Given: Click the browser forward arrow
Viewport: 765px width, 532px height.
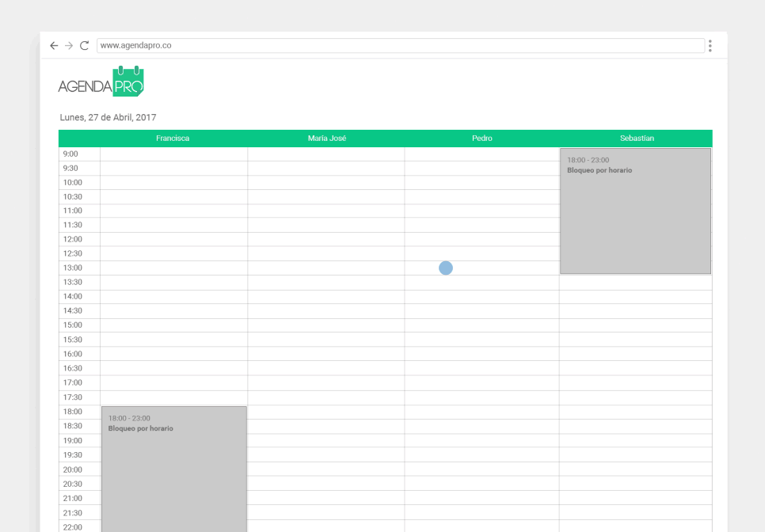Looking at the screenshot, I should click(x=69, y=45).
